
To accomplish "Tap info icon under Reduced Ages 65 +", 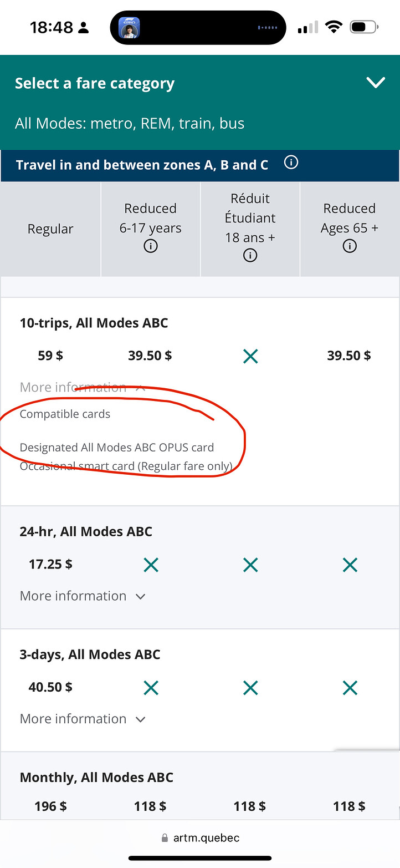I will pyautogui.click(x=350, y=246).
